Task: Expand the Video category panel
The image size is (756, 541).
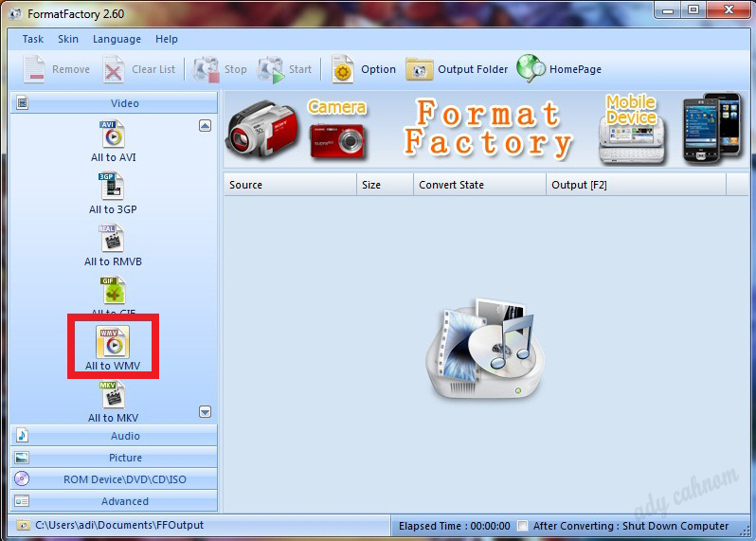Action: (114, 102)
